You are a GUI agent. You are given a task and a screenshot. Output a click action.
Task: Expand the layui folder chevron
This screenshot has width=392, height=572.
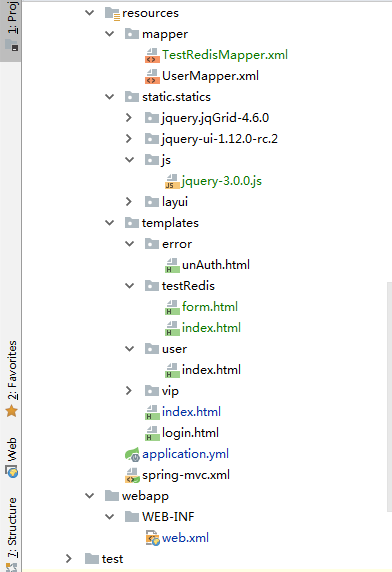tap(129, 202)
